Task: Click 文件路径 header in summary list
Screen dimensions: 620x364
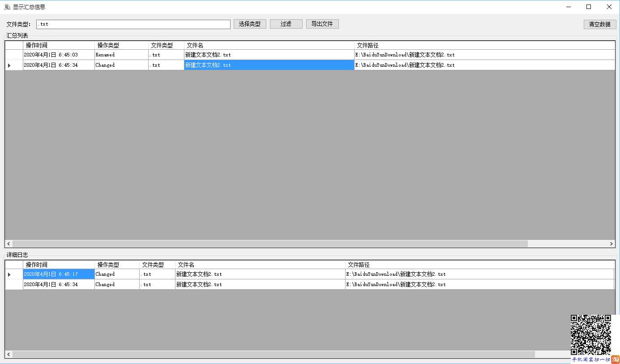Action: pyautogui.click(x=485, y=45)
